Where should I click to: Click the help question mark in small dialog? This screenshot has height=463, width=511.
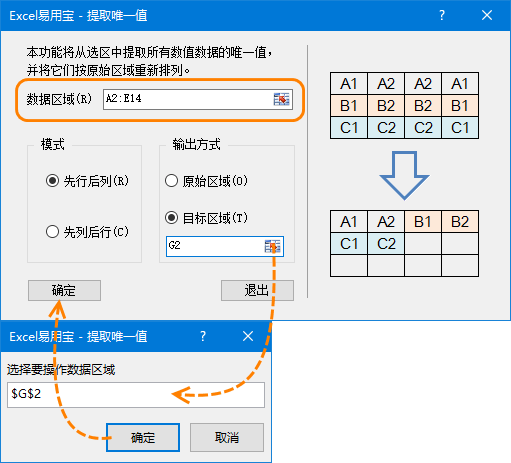click(x=203, y=336)
